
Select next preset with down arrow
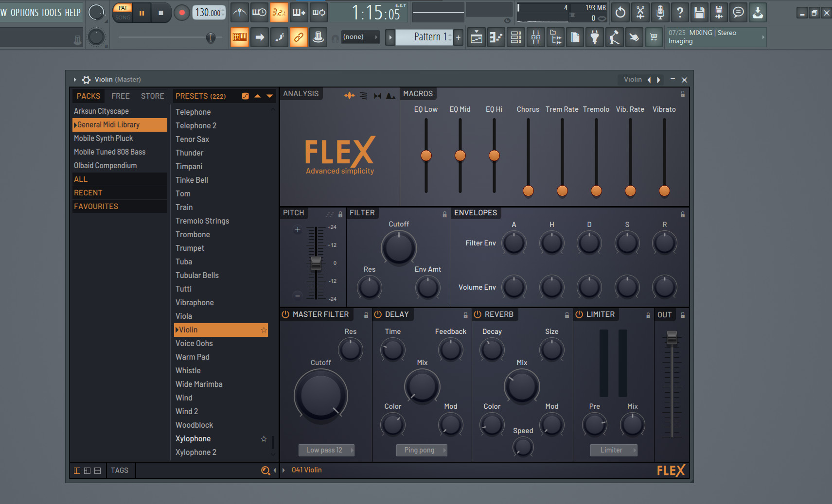point(270,96)
